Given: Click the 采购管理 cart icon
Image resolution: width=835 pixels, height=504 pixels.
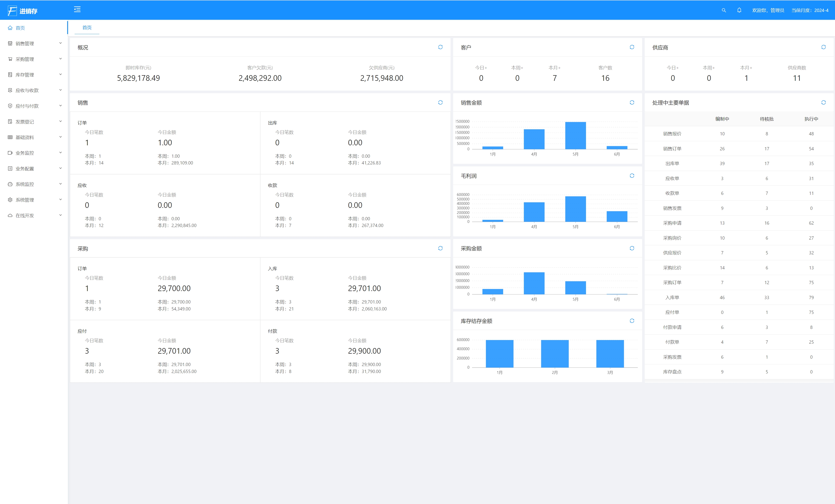Looking at the screenshot, I should (x=10, y=59).
